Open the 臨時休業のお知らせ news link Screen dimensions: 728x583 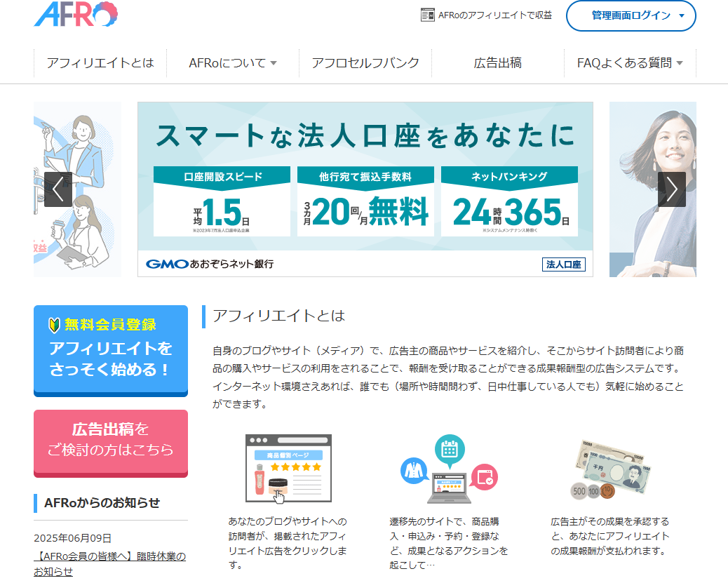click(x=109, y=563)
